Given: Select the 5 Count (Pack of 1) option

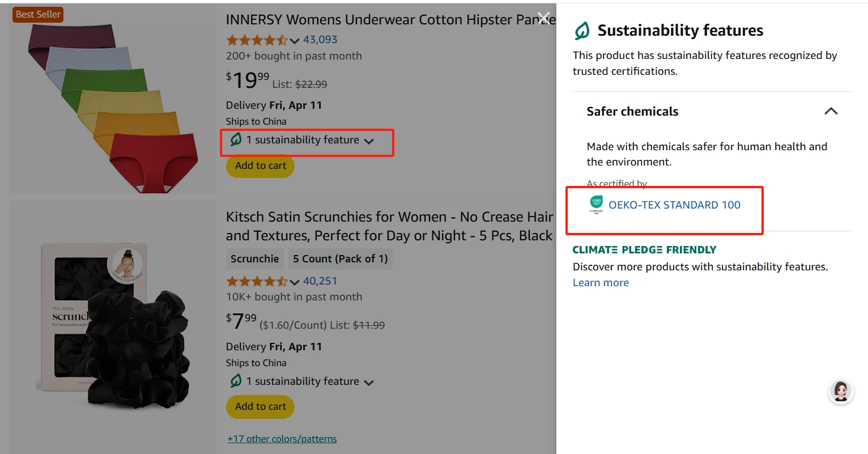Looking at the screenshot, I should coord(340,259).
